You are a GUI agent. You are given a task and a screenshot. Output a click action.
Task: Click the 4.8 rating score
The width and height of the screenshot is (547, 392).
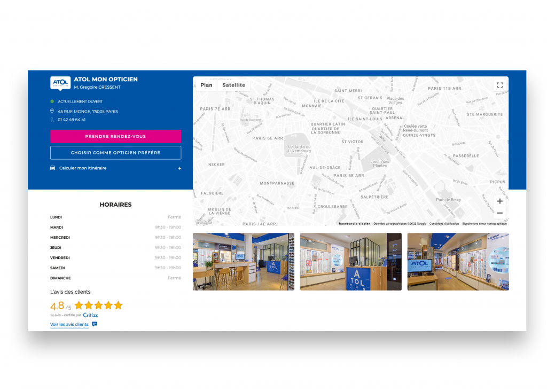point(57,306)
